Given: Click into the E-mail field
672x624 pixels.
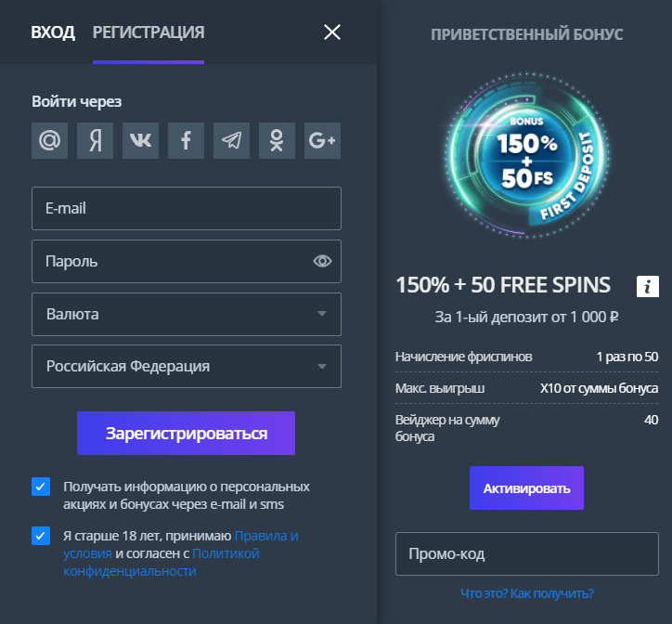Looking at the screenshot, I should click(x=187, y=208).
